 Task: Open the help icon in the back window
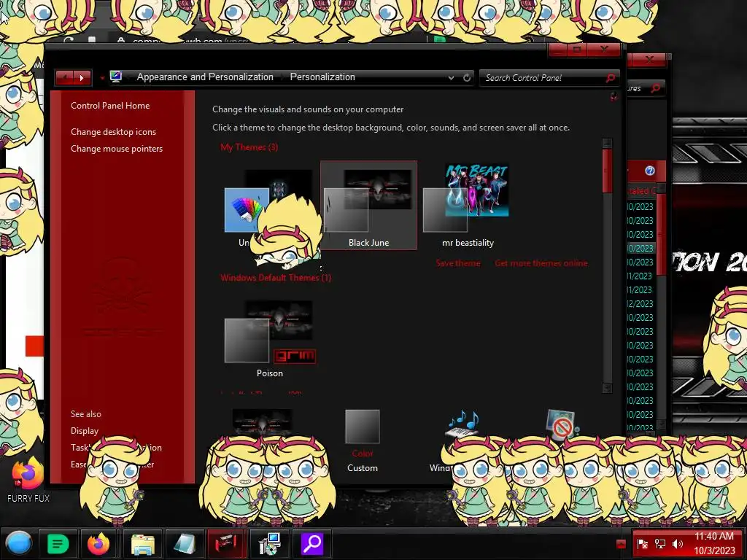650,171
